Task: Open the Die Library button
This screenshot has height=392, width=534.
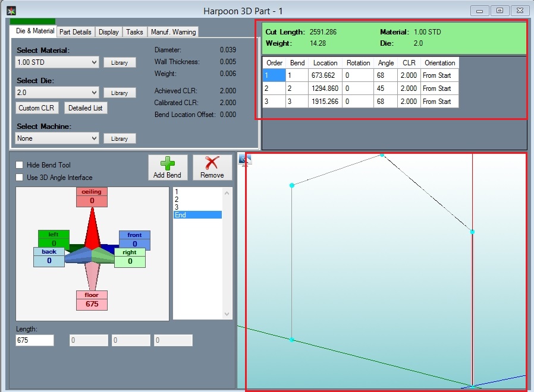Action: point(119,93)
